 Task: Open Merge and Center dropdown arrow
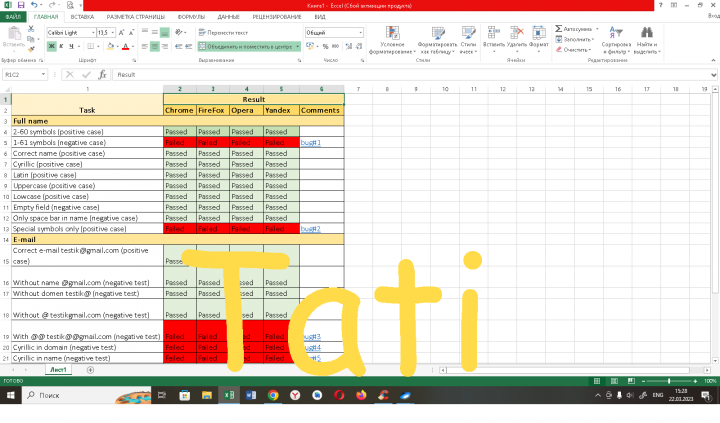tap(298, 46)
